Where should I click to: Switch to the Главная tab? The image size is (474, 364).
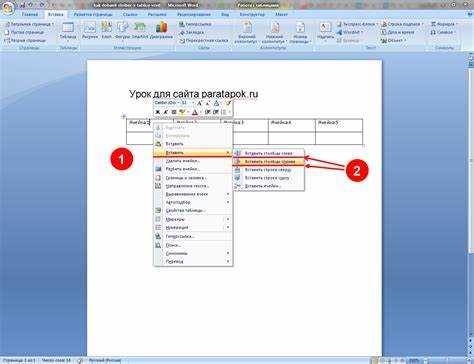click(x=30, y=14)
